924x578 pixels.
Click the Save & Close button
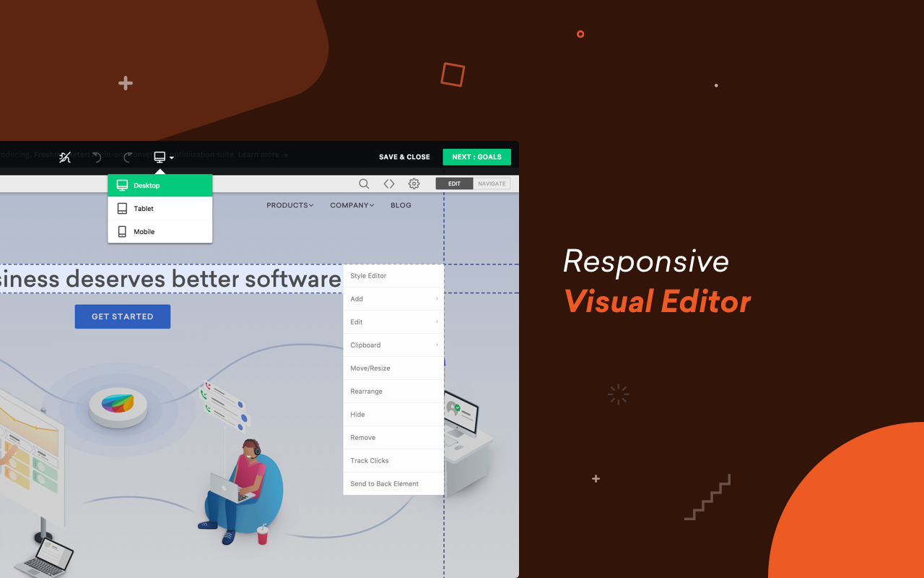click(404, 157)
